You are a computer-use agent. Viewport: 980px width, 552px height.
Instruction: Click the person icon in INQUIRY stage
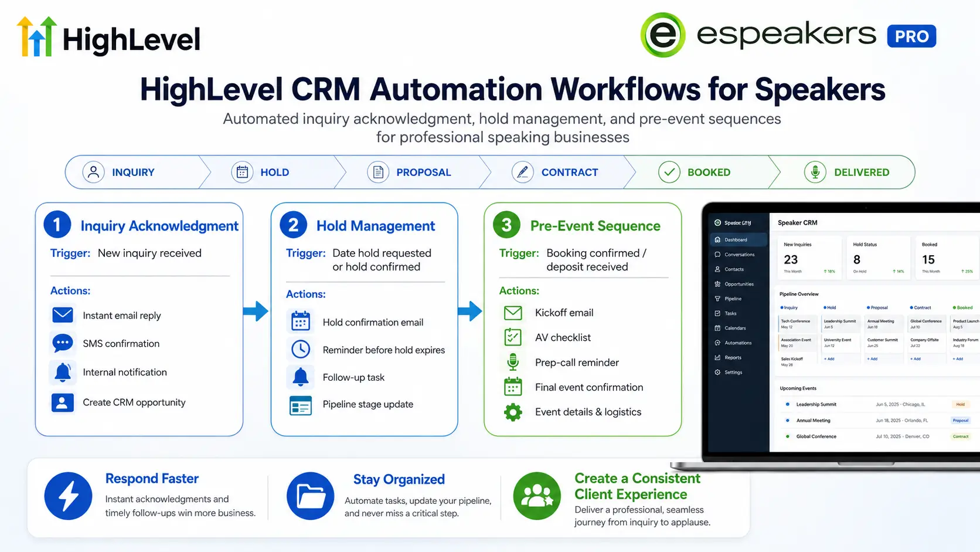coord(93,172)
